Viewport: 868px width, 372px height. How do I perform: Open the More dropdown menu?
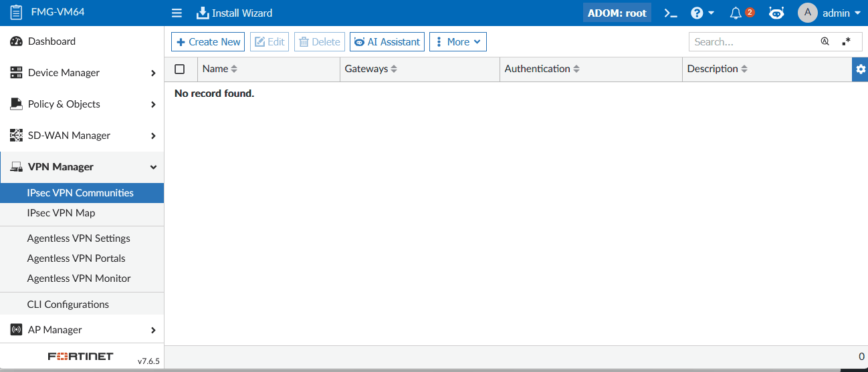pos(458,41)
